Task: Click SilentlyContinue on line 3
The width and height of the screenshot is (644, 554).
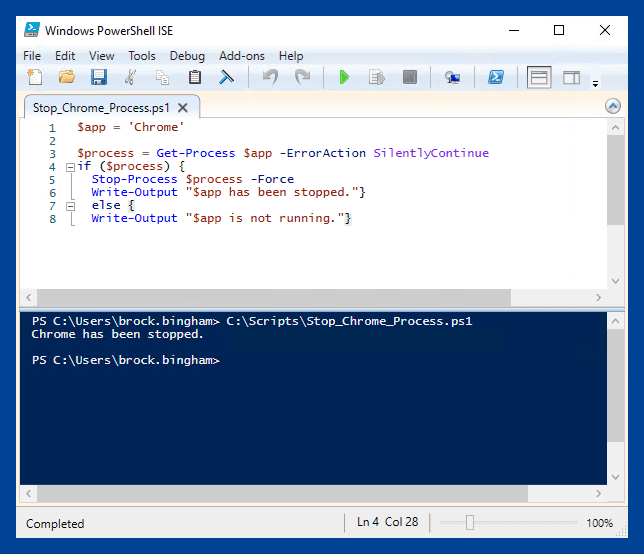Action: 431,153
